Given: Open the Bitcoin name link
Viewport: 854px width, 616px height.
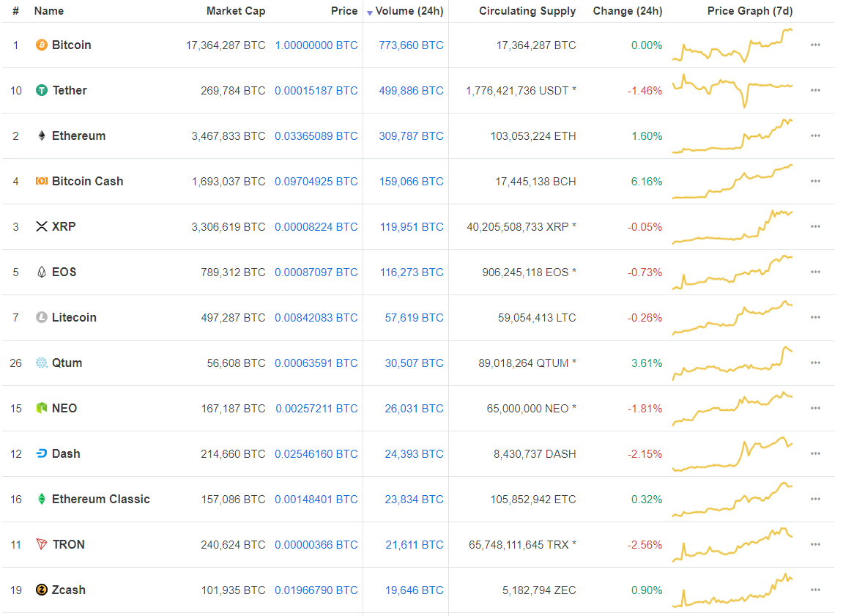Looking at the screenshot, I should [x=71, y=45].
